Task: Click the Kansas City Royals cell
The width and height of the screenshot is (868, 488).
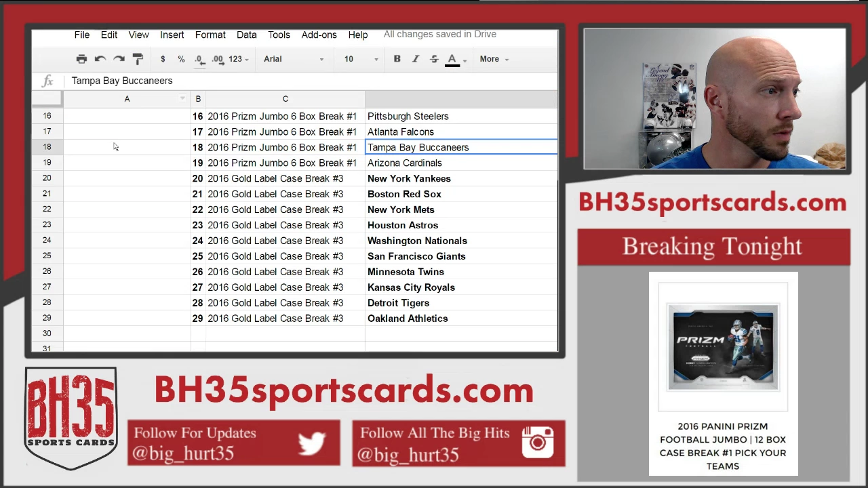Action: point(461,287)
